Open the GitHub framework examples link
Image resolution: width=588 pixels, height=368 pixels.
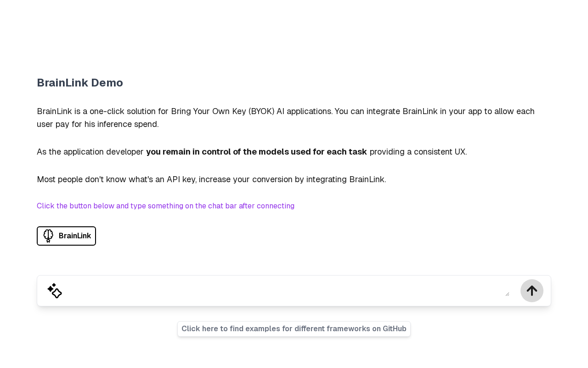(294, 329)
